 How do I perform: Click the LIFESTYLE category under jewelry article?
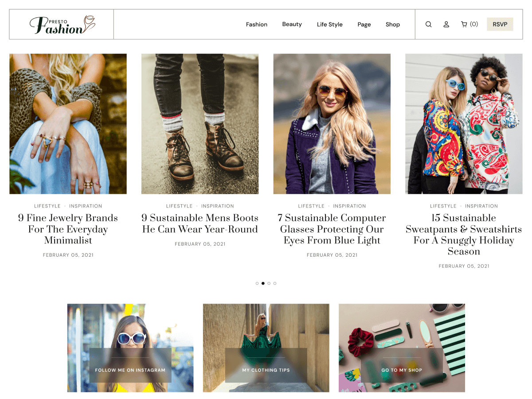pos(47,206)
